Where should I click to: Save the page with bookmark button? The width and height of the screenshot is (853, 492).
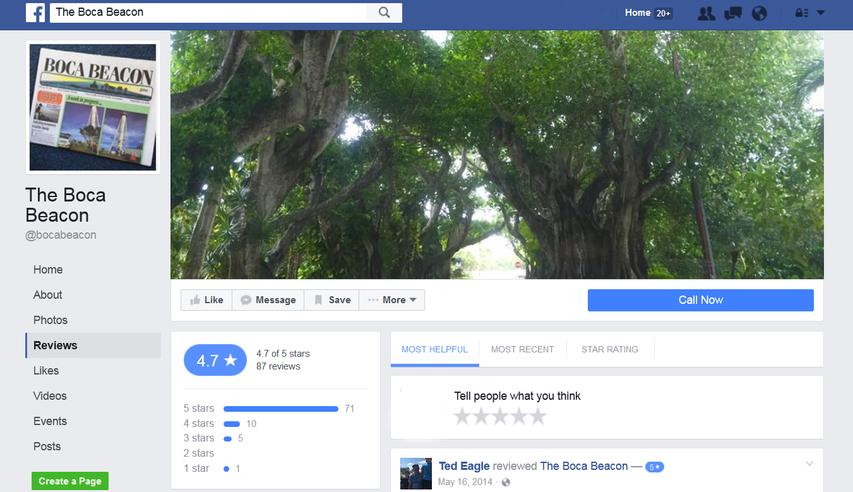(332, 300)
